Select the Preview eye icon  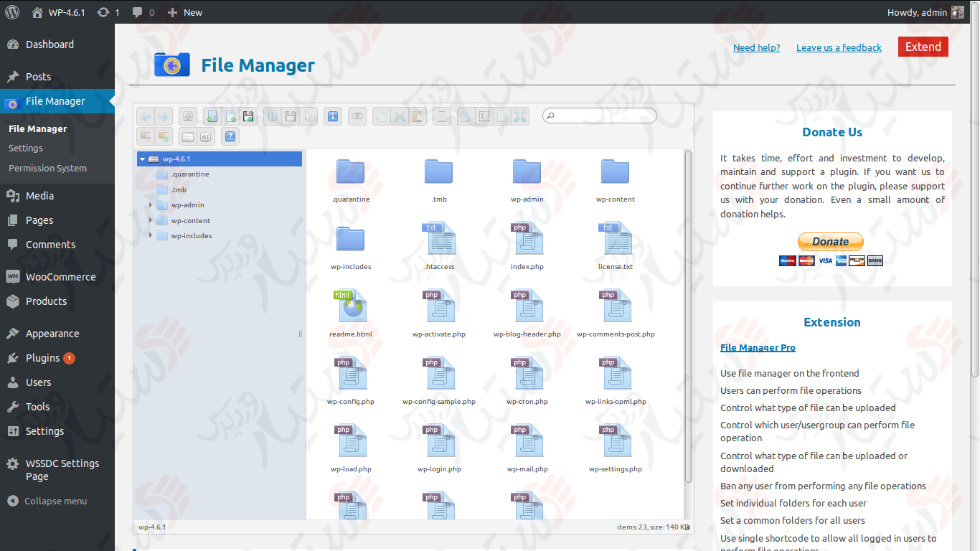tap(357, 116)
